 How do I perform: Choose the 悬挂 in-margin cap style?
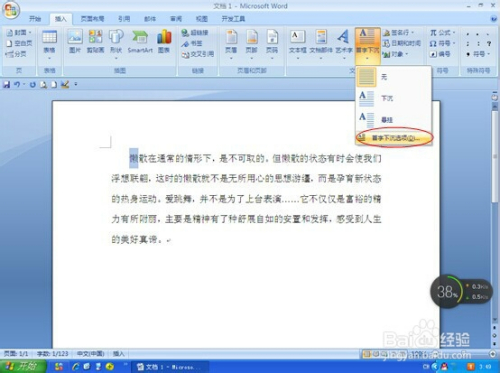point(394,120)
